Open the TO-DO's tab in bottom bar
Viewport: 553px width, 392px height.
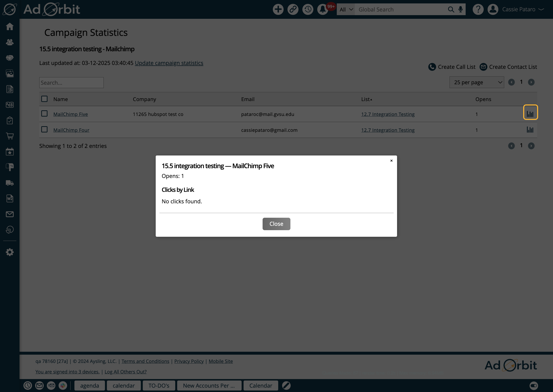[159, 385]
